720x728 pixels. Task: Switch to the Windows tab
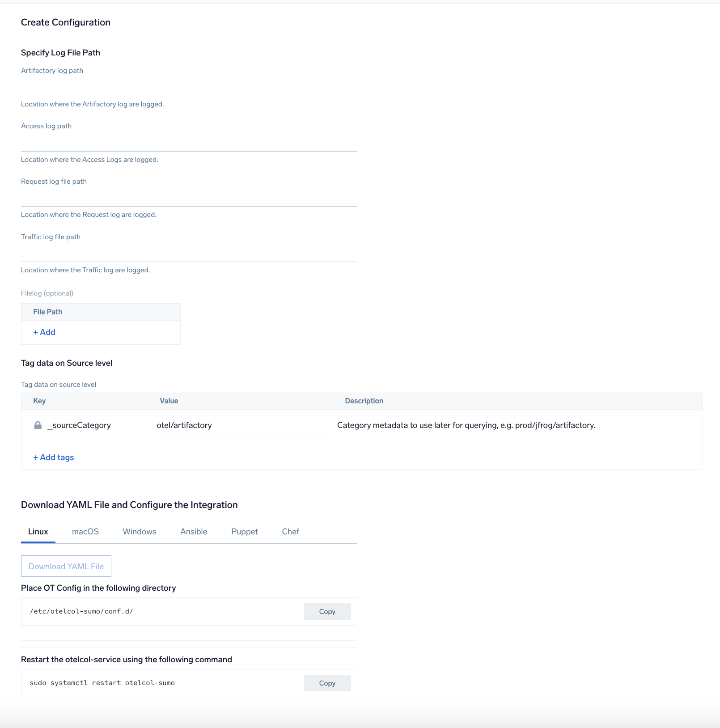140,532
